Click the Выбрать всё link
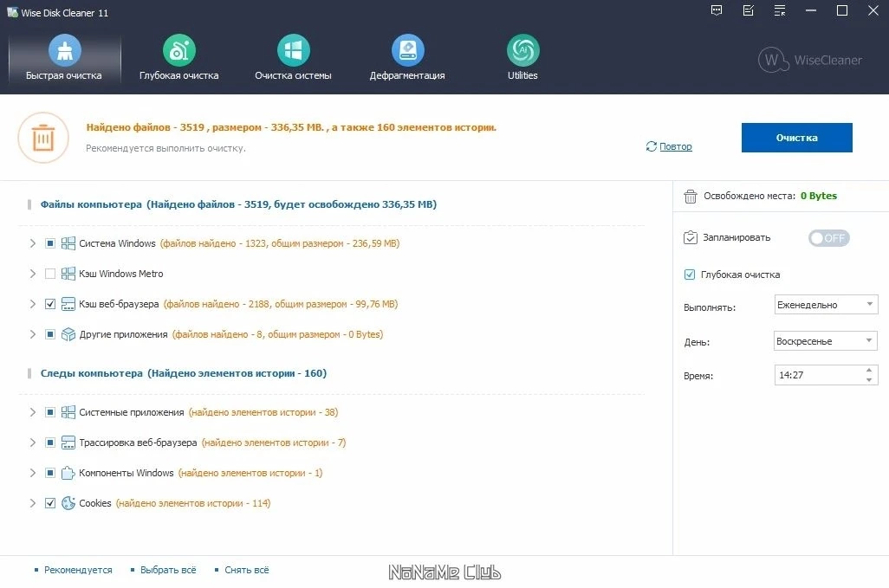 pyautogui.click(x=168, y=570)
